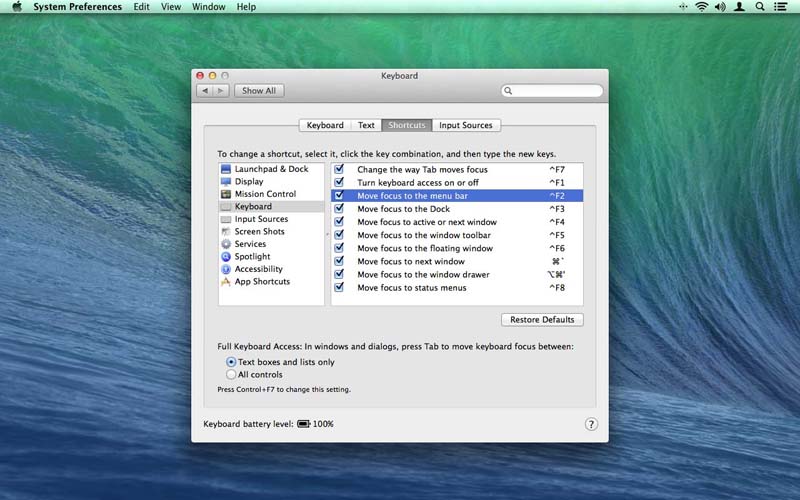Click the Show All button
The image size is (800, 500).
(259, 90)
